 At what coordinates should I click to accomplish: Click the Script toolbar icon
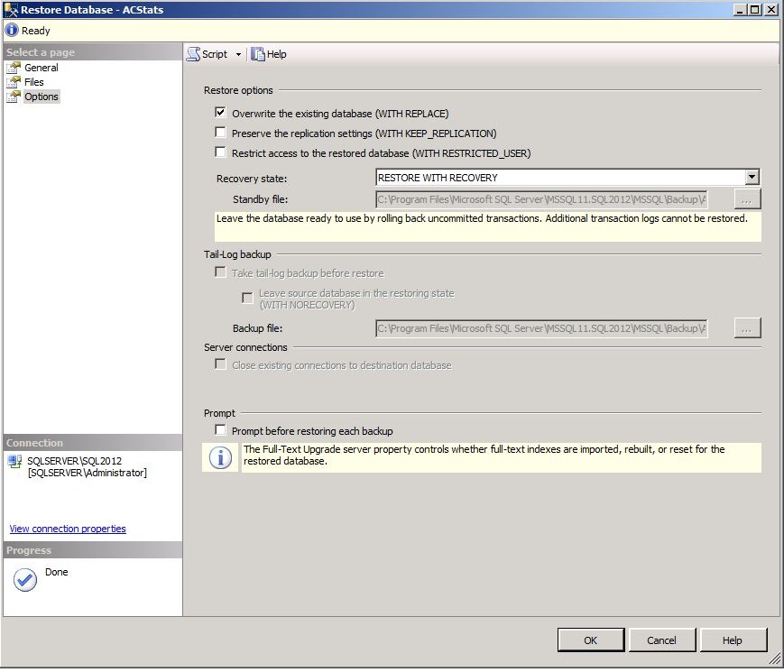193,54
